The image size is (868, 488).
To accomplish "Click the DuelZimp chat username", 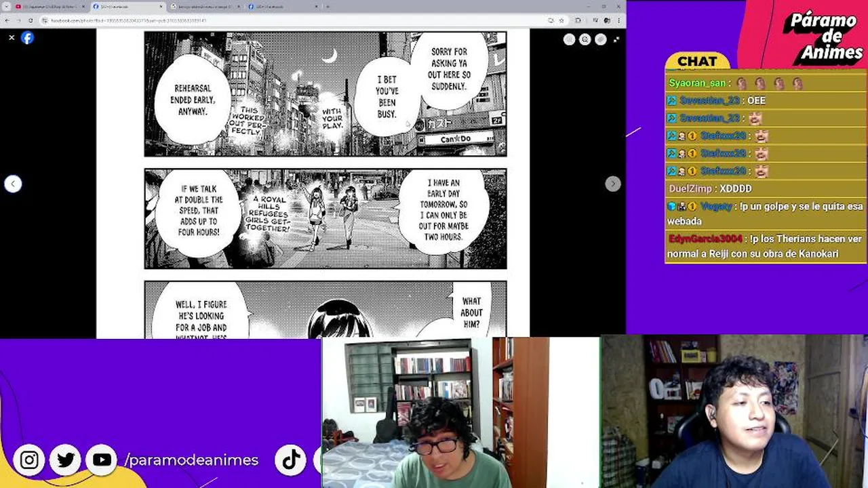I will 691,188.
